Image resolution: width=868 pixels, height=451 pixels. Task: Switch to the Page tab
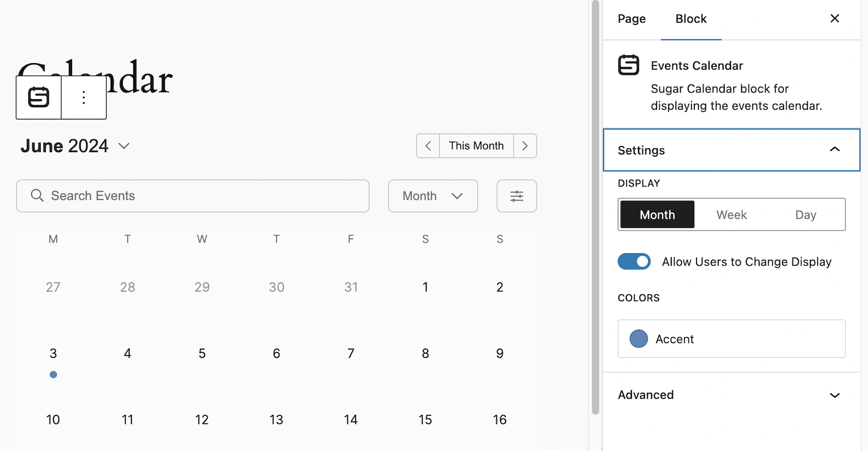click(x=631, y=19)
